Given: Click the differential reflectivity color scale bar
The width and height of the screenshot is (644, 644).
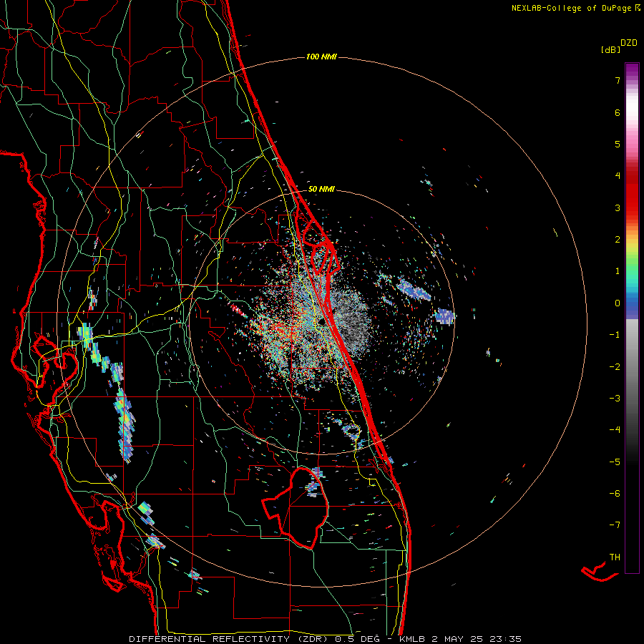Looking at the screenshot, I should coord(632,318).
